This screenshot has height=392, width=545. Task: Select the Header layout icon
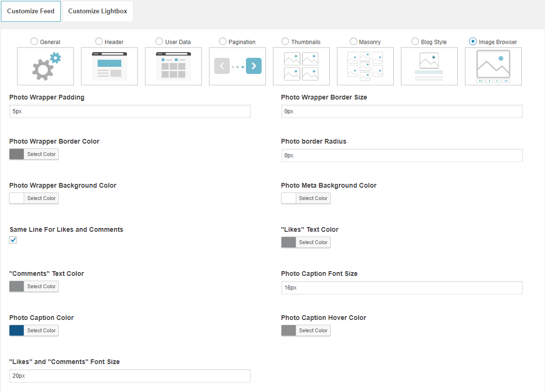tap(109, 66)
